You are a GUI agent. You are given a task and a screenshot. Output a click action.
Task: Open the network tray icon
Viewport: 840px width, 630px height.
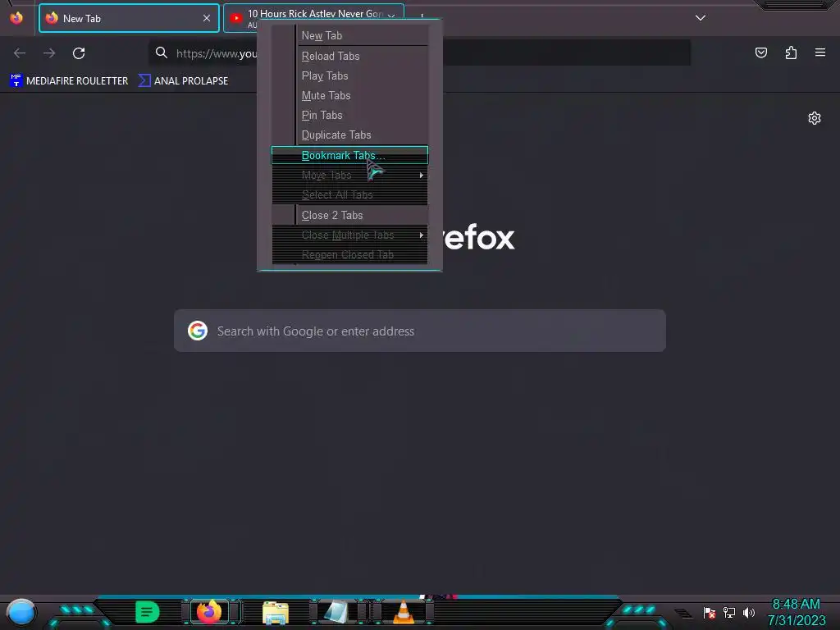pyautogui.click(x=729, y=612)
